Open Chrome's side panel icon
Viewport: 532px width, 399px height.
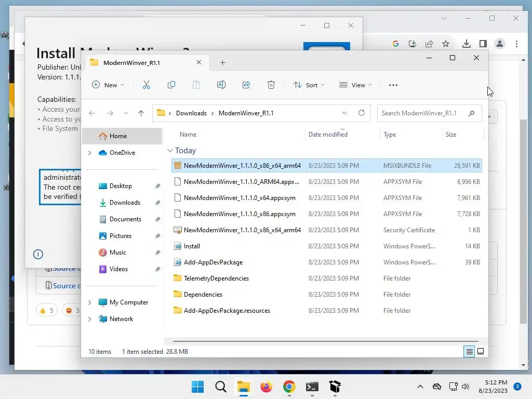[483, 44]
